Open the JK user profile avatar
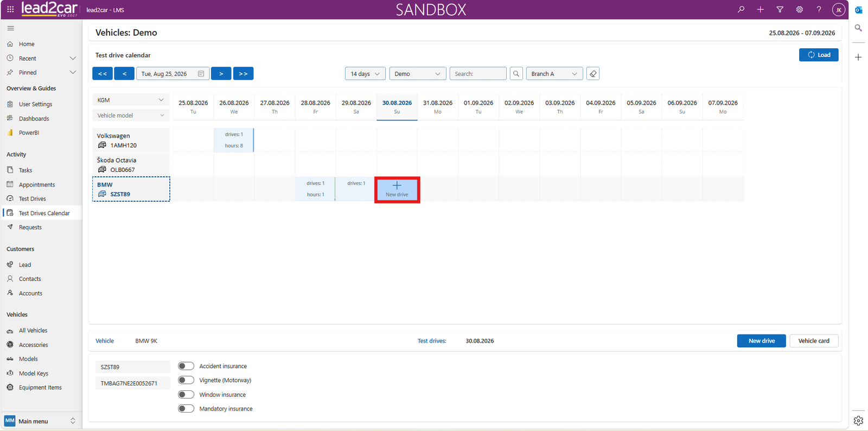The height and width of the screenshot is (431, 868). pyautogui.click(x=839, y=10)
